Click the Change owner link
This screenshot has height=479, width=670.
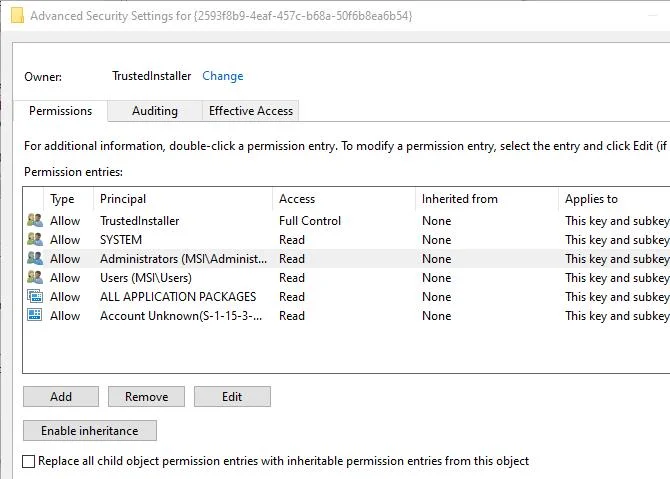[x=223, y=76]
